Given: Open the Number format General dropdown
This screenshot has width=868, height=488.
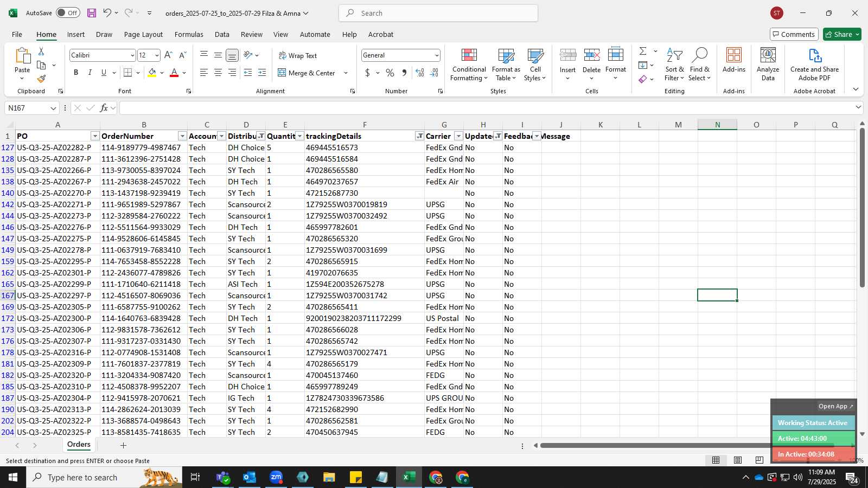Looking at the screenshot, I should point(436,55).
